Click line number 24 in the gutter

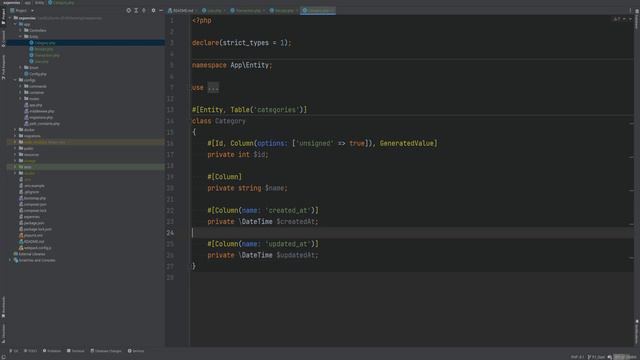[x=170, y=233]
